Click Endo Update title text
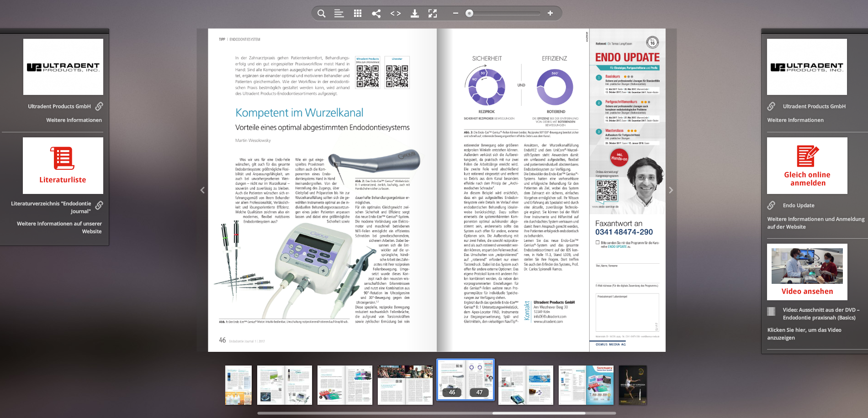The height and width of the screenshot is (418, 868). (x=799, y=205)
